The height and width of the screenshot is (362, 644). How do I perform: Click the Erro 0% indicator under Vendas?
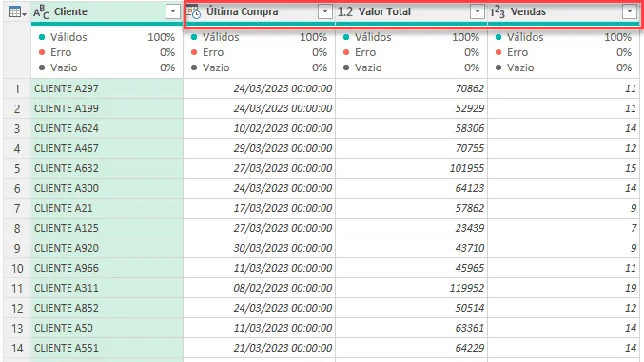pyautogui.click(x=563, y=52)
